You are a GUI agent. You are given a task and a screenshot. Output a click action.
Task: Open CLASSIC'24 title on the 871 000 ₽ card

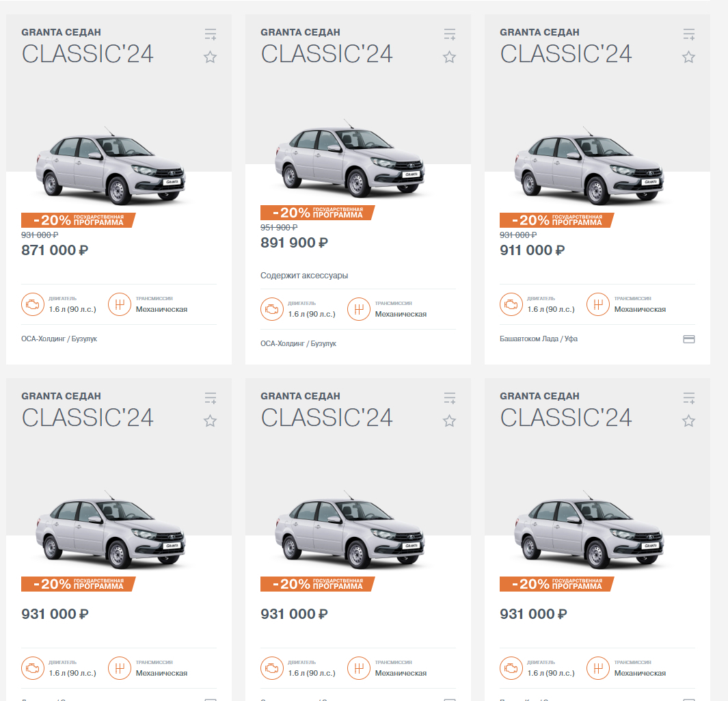click(87, 54)
